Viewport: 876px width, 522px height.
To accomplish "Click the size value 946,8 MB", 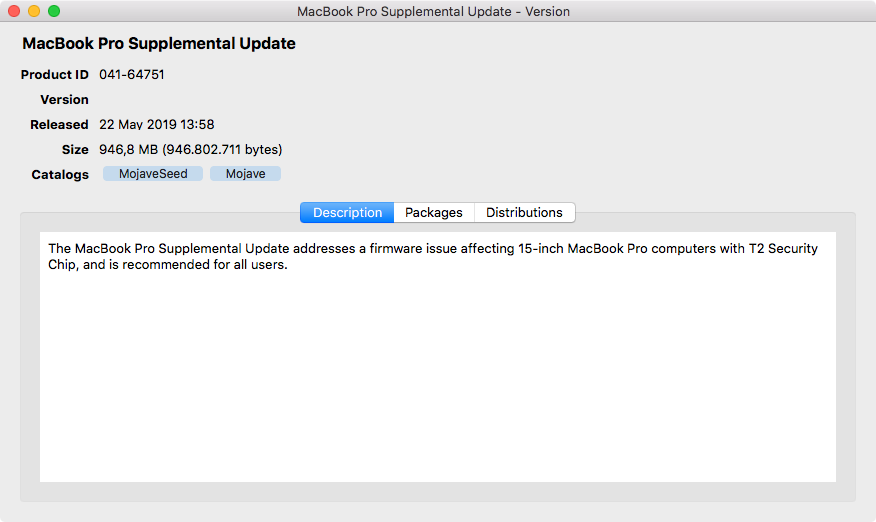I will point(191,149).
